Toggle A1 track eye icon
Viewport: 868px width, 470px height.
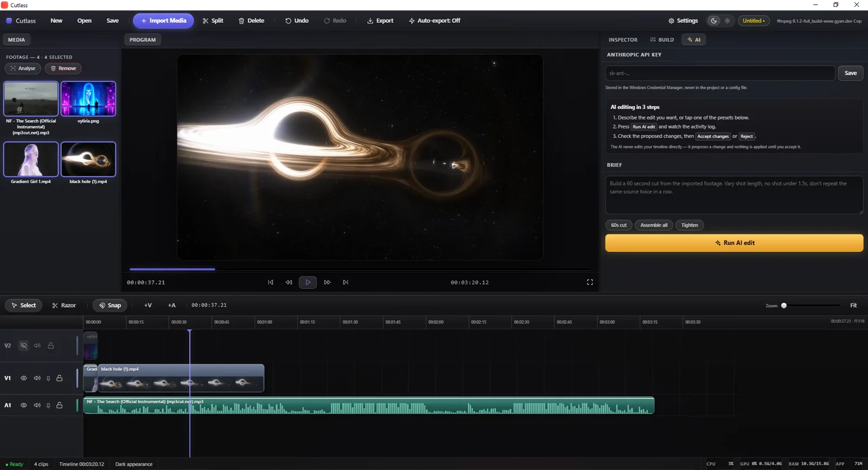tap(23, 405)
